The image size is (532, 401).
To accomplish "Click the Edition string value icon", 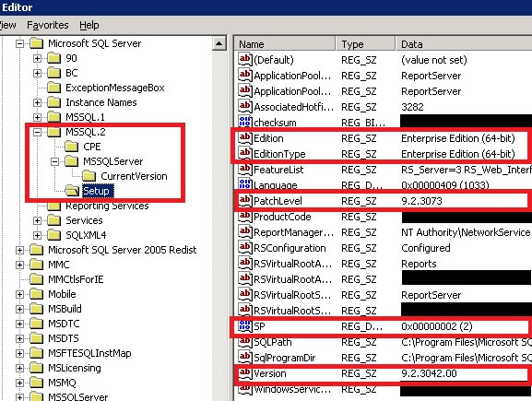I will pyautogui.click(x=245, y=137).
